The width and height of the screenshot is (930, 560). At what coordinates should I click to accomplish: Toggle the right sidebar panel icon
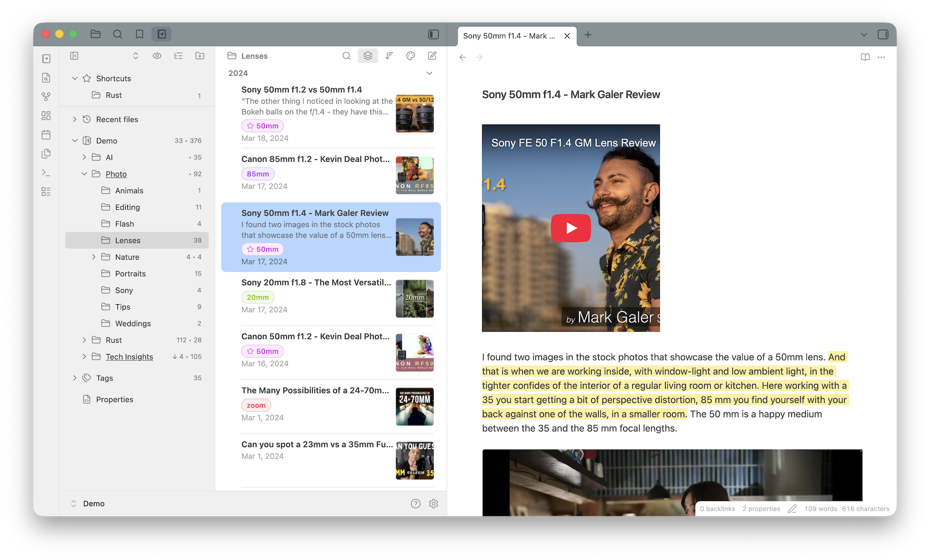click(x=883, y=35)
